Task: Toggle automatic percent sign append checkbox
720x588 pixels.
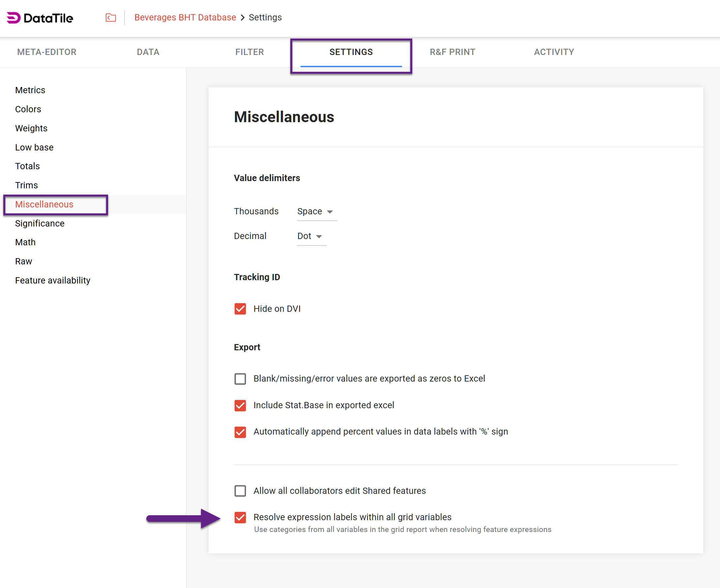Action: pyautogui.click(x=240, y=432)
